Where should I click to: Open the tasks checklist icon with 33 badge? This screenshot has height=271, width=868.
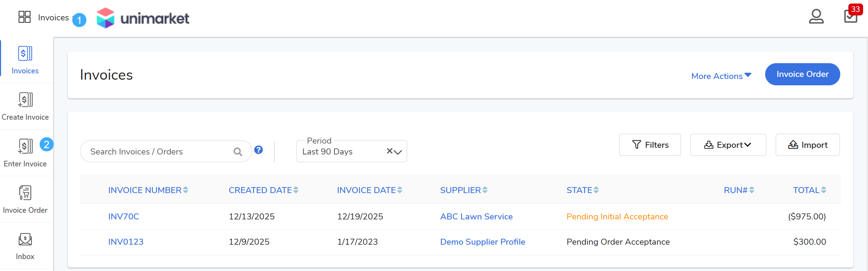click(x=850, y=16)
